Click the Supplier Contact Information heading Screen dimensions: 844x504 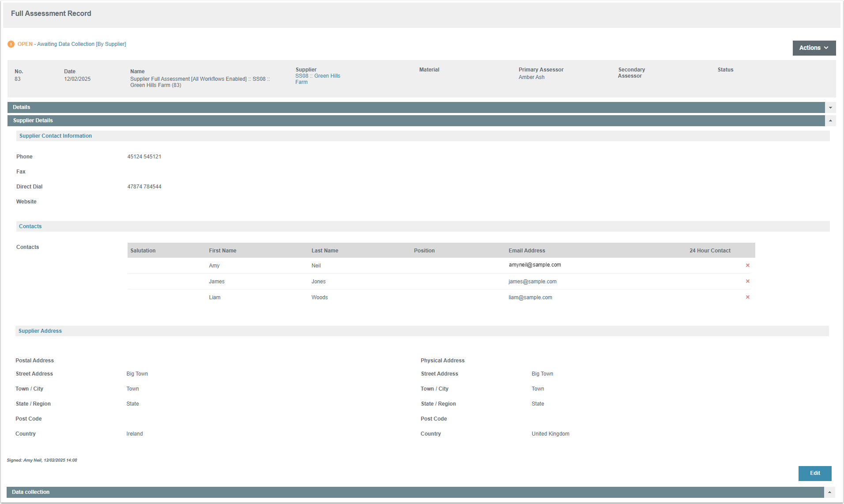coord(56,136)
